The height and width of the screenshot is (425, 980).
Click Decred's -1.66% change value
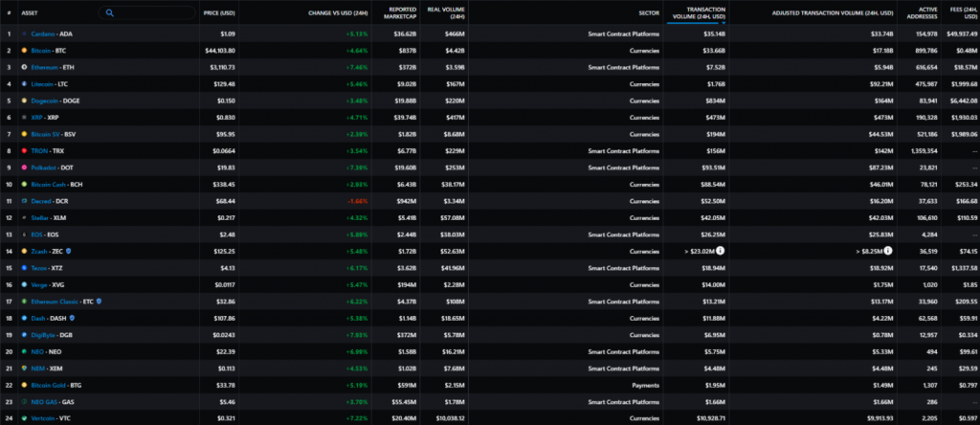[x=357, y=201]
